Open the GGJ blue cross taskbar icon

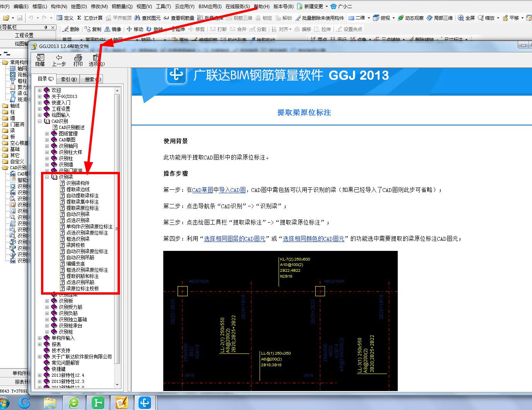[145, 403]
